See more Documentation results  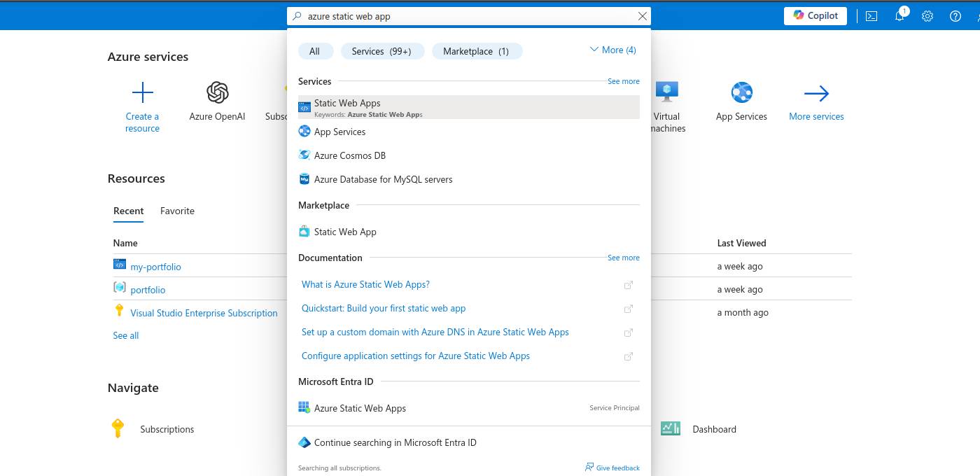[623, 258]
